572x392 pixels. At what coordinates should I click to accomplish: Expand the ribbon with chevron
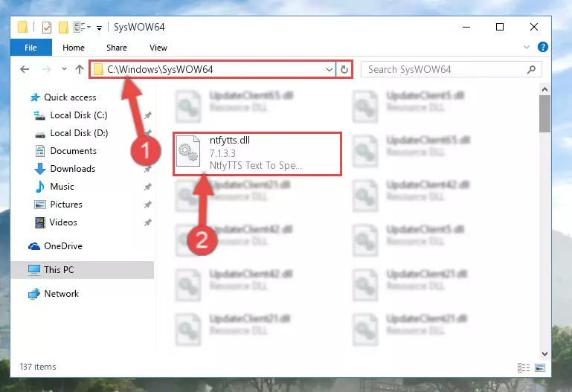click(x=527, y=47)
